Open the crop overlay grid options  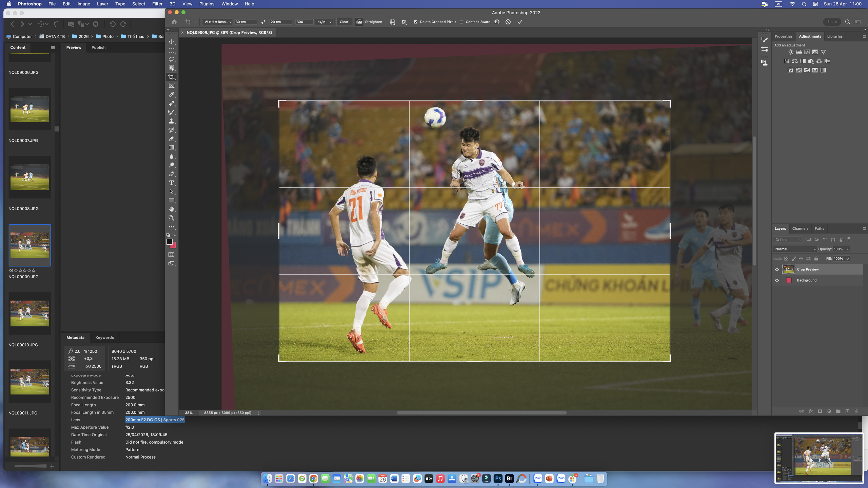(392, 22)
